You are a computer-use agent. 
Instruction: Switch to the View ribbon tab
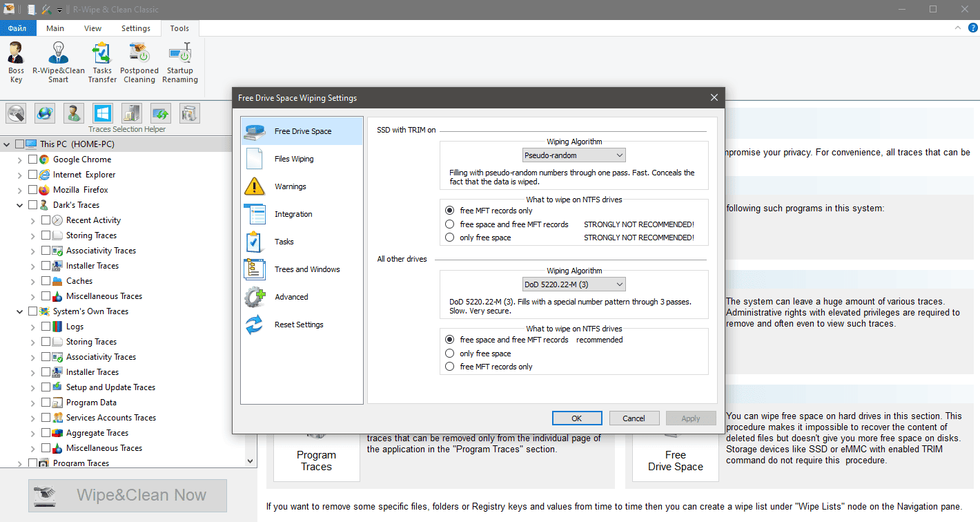(92, 28)
